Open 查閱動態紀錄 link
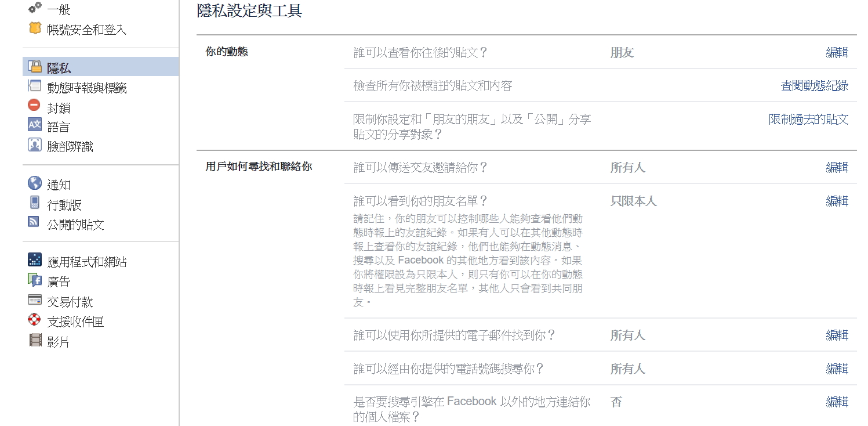The image size is (868, 426). pos(814,86)
